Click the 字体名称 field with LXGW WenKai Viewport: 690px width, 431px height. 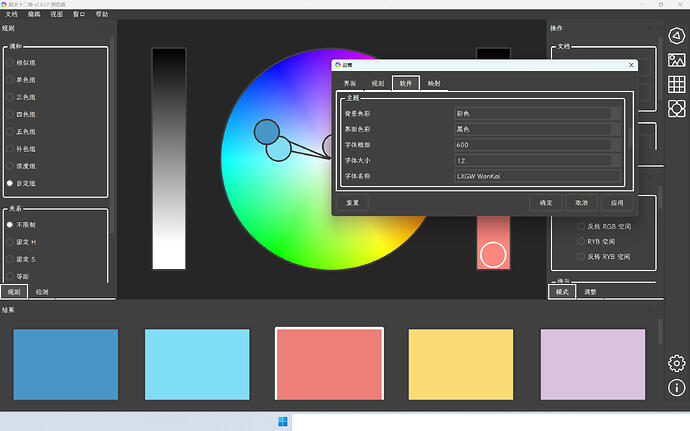536,176
